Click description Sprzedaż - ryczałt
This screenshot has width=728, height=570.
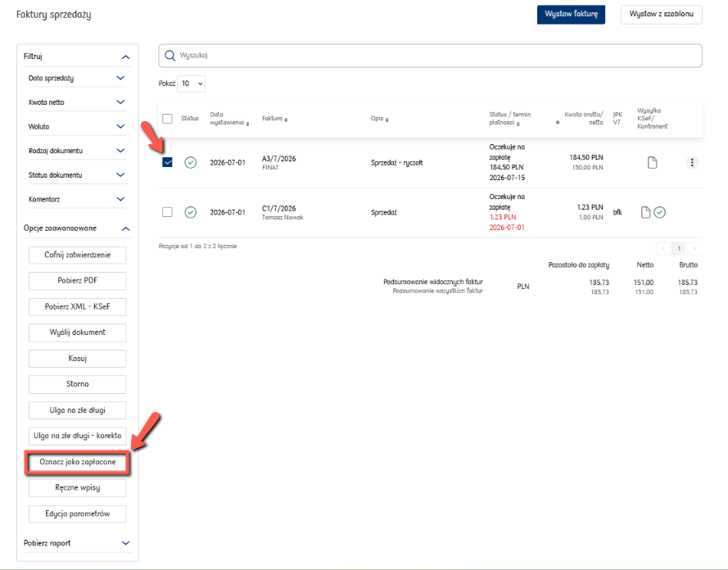[396, 163]
